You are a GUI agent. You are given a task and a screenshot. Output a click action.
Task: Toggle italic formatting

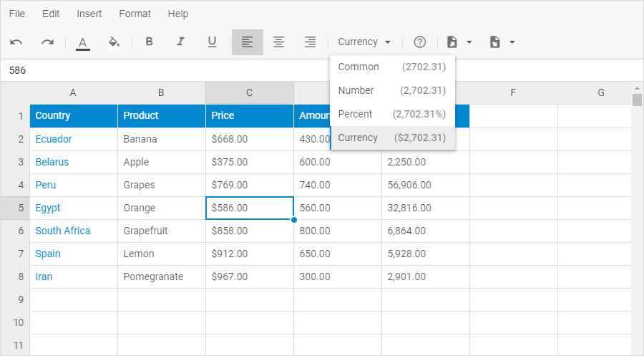180,42
